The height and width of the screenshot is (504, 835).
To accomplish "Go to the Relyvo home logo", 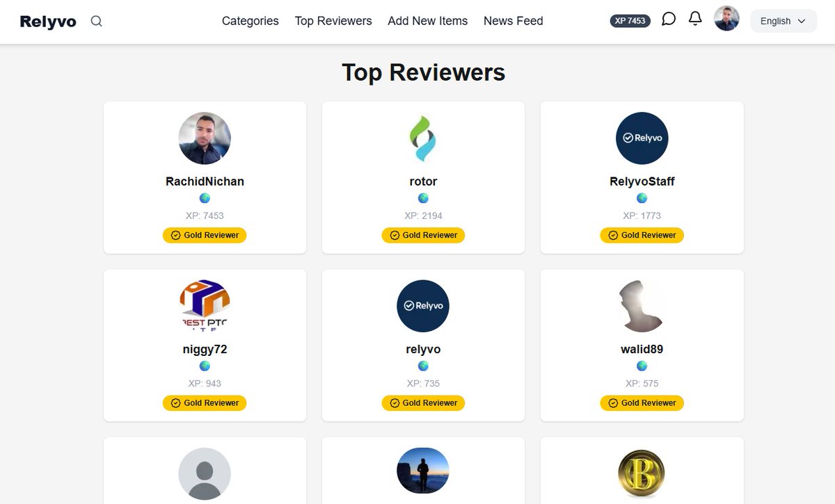I will click(x=48, y=22).
